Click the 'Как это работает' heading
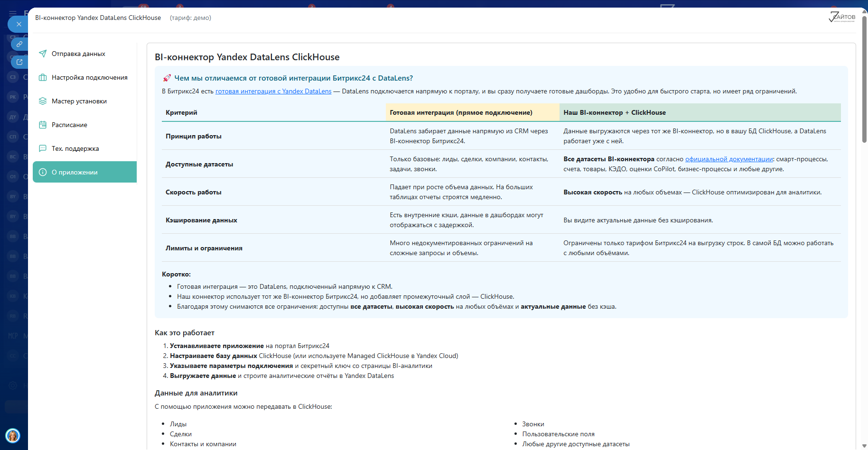 click(x=185, y=333)
